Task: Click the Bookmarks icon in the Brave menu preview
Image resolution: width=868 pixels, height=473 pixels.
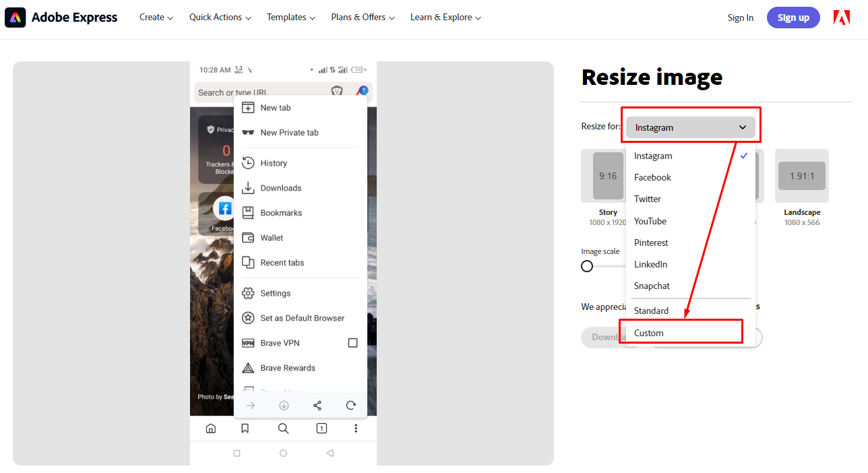Action: click(x=249, y=212)
